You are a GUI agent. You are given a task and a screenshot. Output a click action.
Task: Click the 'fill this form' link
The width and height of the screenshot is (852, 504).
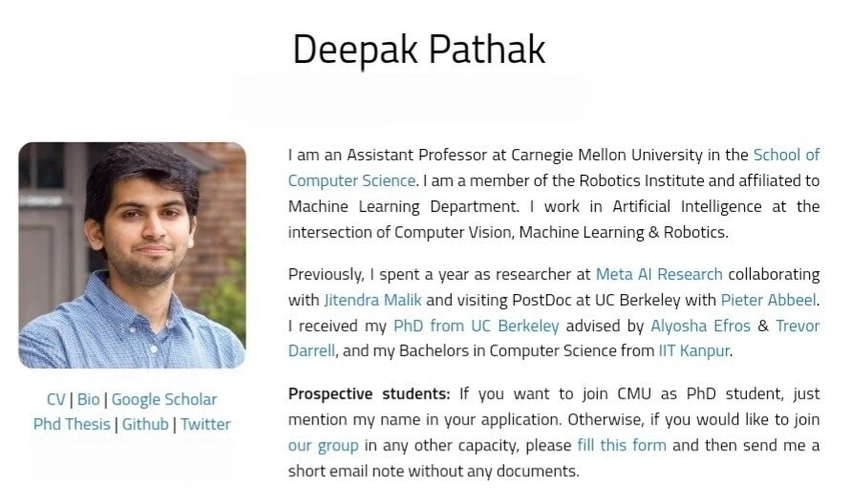coord(622,446)
